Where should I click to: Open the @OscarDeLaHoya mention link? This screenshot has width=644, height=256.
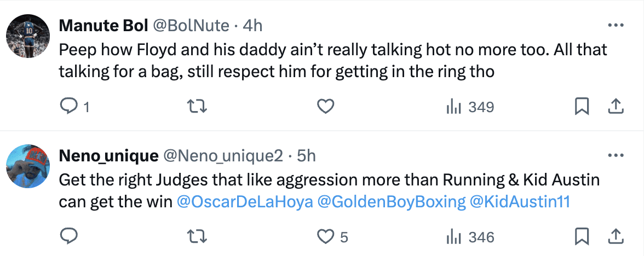point(245,202)
